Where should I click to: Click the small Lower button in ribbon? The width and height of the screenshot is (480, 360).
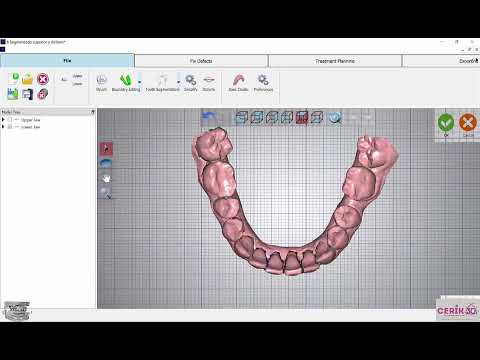(77, 84)
